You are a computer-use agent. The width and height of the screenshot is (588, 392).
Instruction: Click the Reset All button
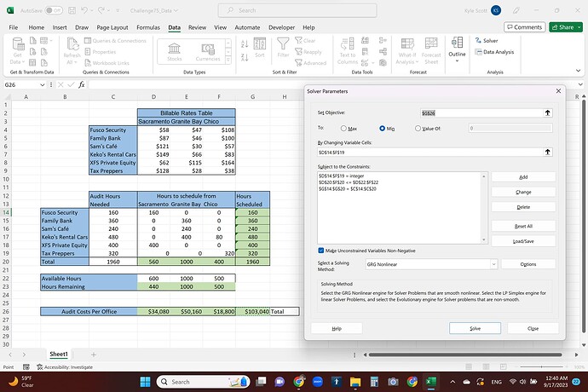523,226
